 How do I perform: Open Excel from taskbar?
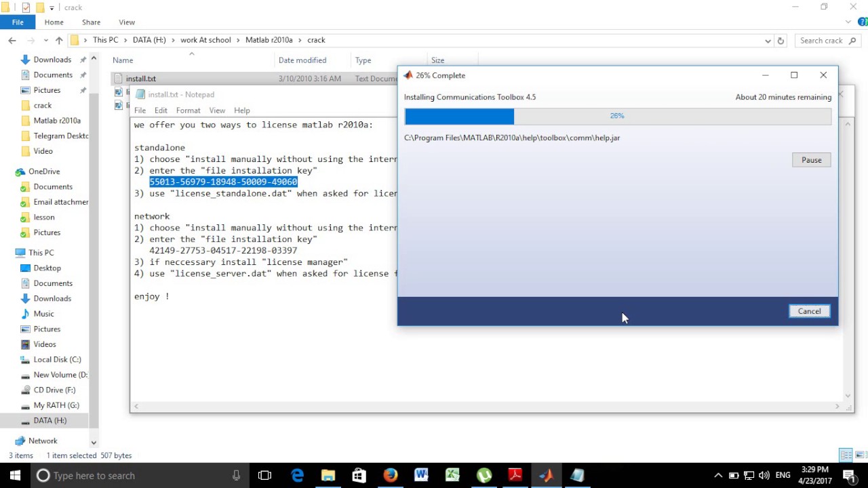[452, 476]
